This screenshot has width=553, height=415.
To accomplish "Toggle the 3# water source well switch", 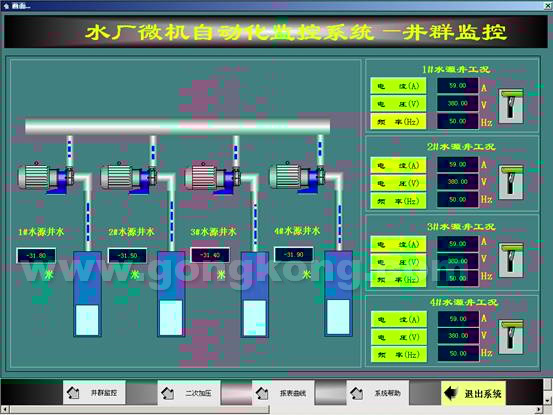I will 511,260.
